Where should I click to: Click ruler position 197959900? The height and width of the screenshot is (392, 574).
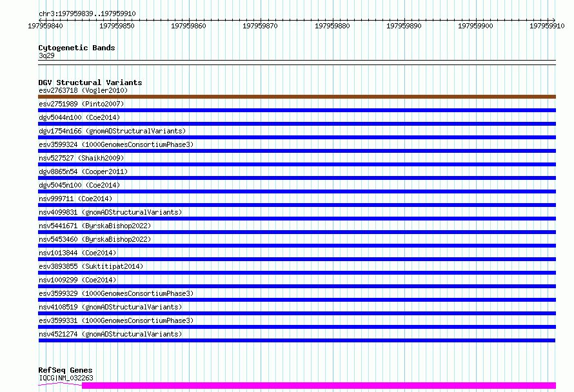click(x=475, y=26)
